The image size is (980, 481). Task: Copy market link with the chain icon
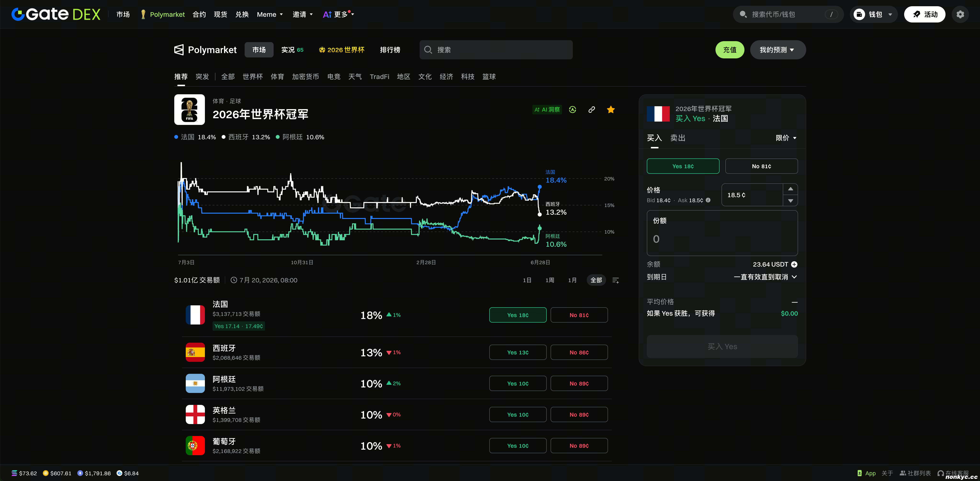591,110
